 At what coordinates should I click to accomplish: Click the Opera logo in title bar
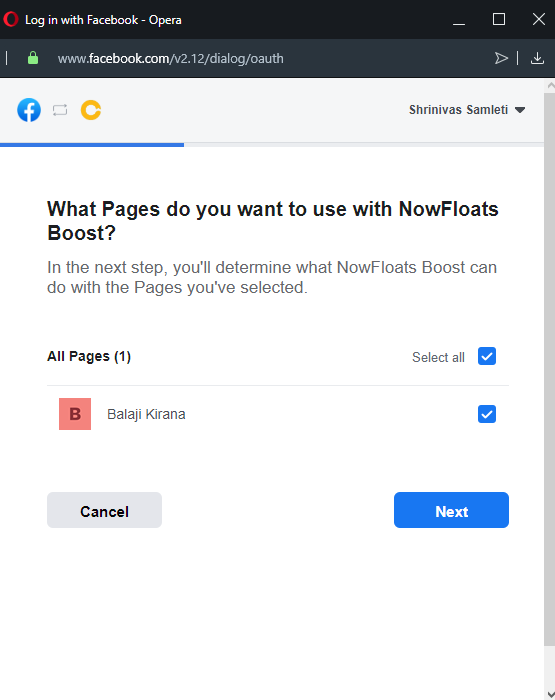click(x=11, y=19)
